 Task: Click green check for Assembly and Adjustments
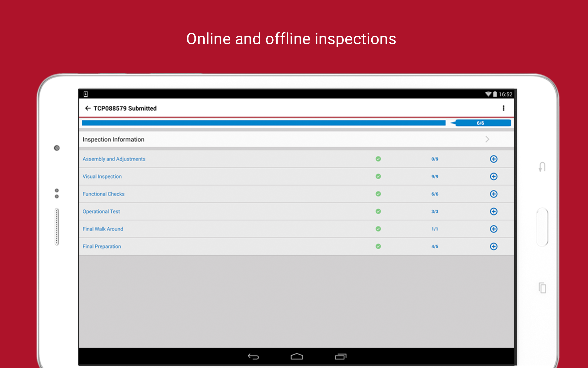click(378, 159)
